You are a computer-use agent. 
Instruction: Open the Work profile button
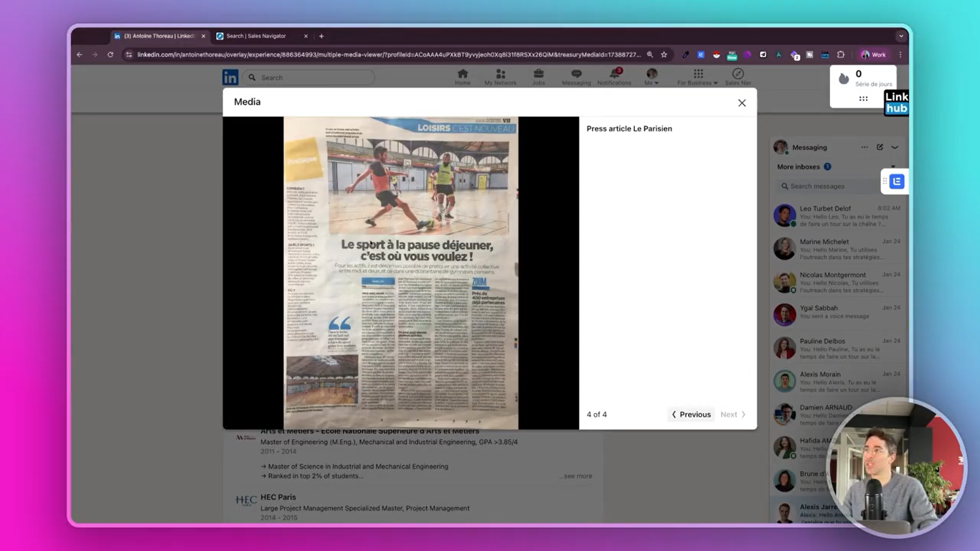tap(874, 55)
